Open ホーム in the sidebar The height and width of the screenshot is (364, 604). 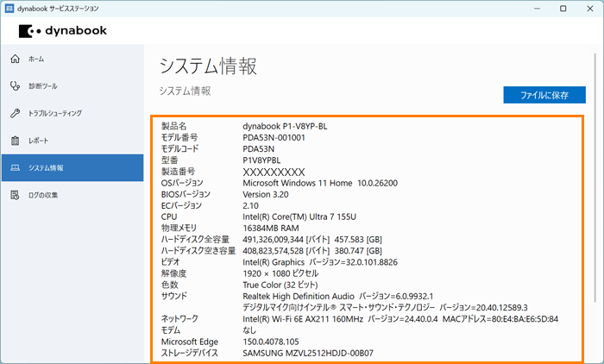tap(72, 59)
